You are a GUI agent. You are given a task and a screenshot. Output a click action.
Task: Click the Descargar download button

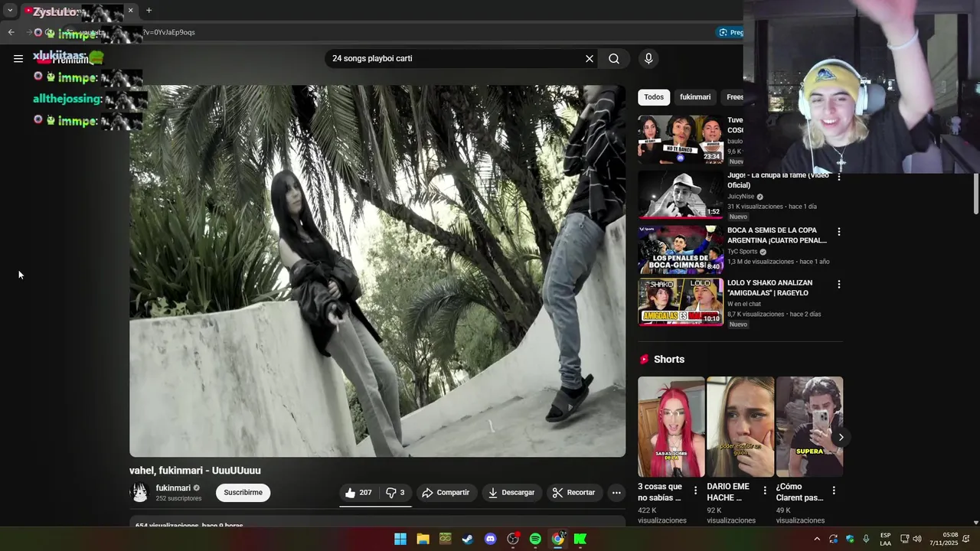tap(511, 493)
